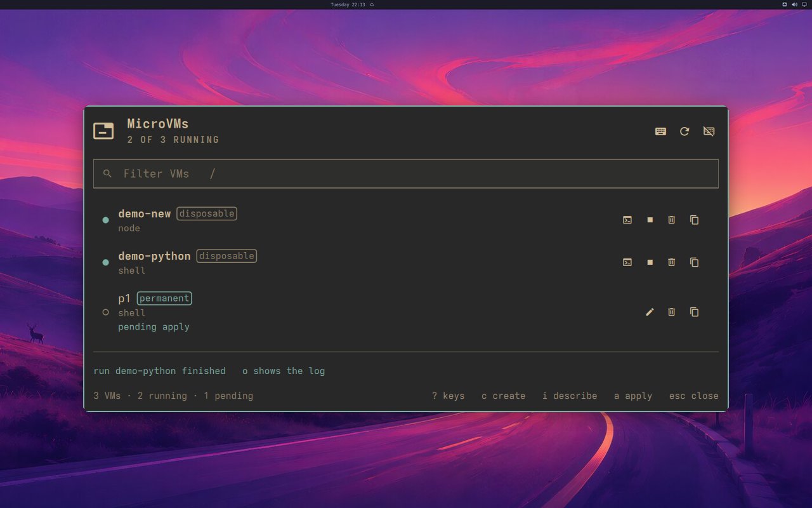Click 'a apply' in the footer
Viewport: 812px width, 508px height.
[632, 396]
